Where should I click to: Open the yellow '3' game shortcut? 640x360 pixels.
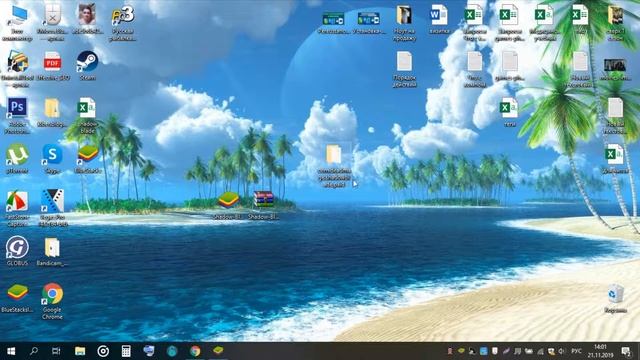[122, 16]
